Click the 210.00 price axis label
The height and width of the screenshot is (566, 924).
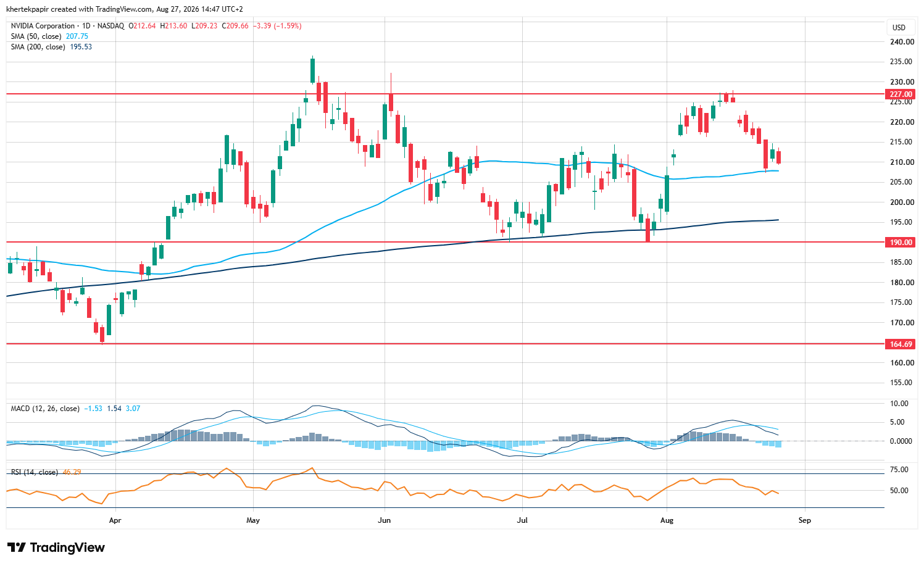[x=902, y=162]
